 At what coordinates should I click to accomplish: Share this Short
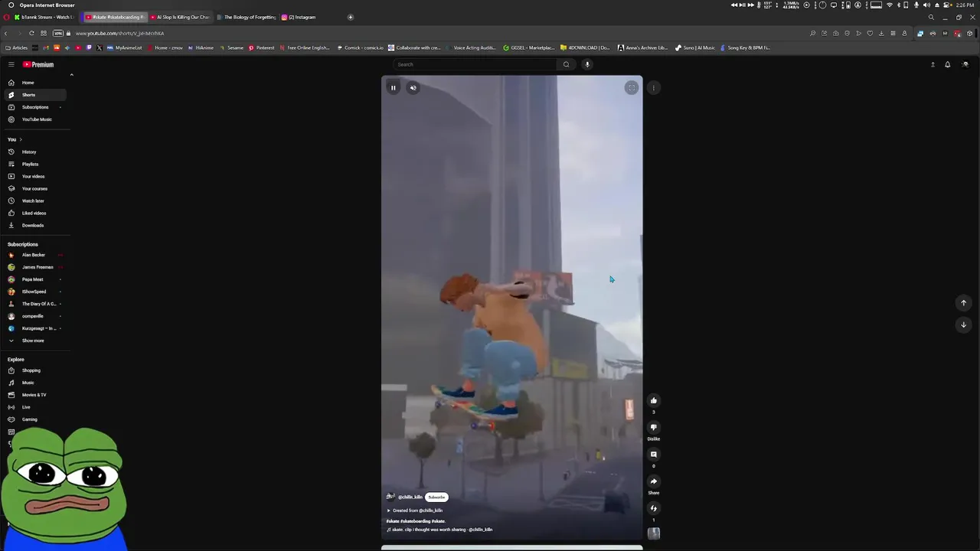click(x=654, y=481)
